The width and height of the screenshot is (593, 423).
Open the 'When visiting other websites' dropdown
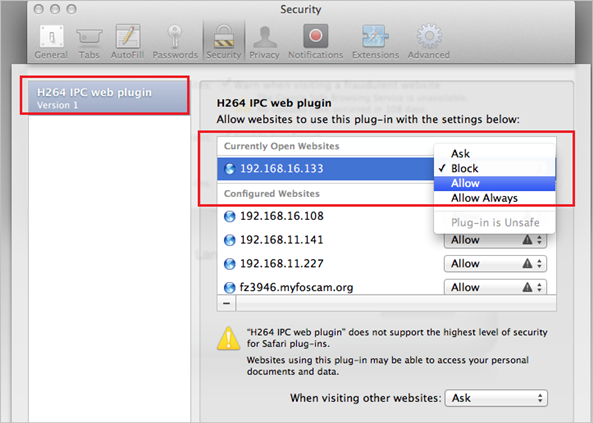(496, 398)
